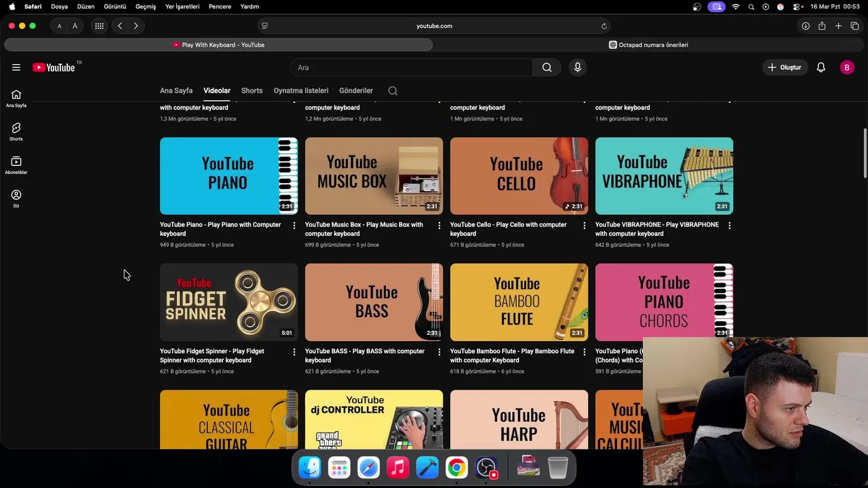868x488 pixels.
Task: Play the YouTube BAMBOO FLUTE thumbnail
Action: pyautogui.click(x=519, y=302)
